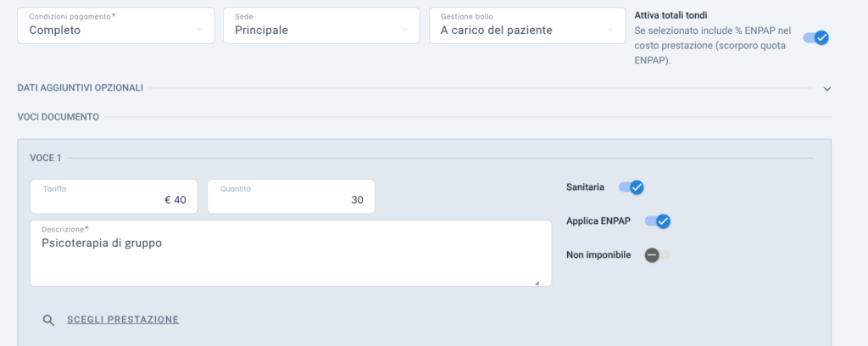Toggle the Applica ENPAP switch
This screenshot has height=346, width=868.
click(x=658, y=221)
